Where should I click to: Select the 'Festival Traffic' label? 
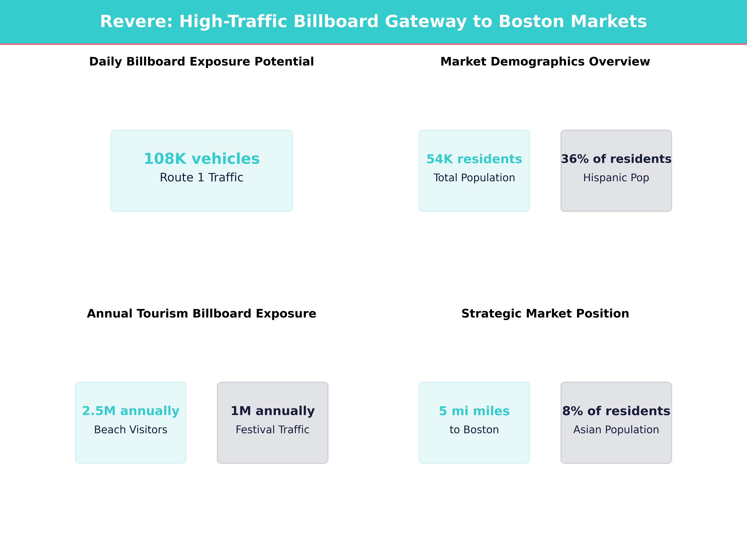272,430
